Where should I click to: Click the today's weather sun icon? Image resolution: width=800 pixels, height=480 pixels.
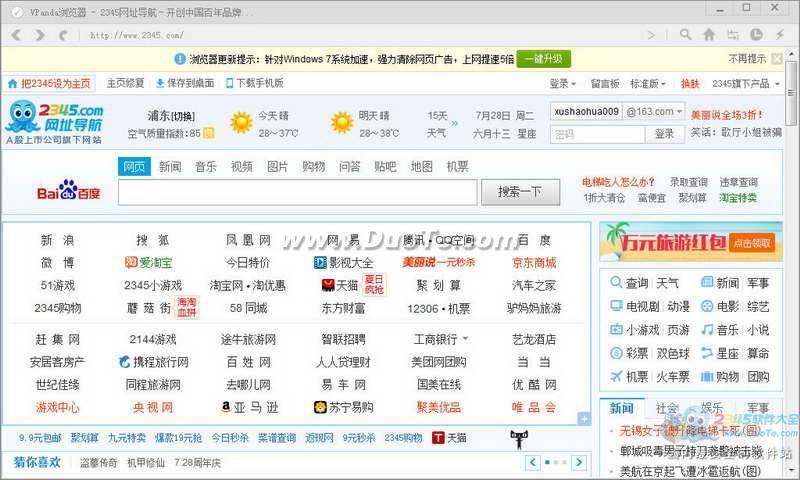point(241,122)
